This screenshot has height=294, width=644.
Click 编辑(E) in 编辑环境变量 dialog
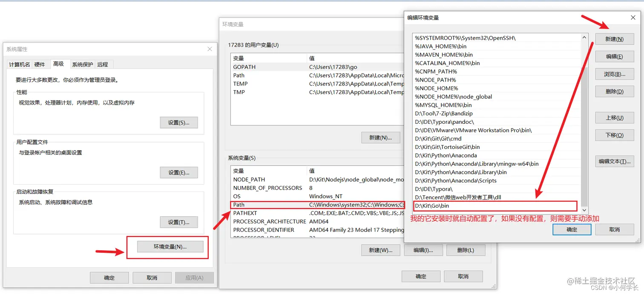click(615, 57)
